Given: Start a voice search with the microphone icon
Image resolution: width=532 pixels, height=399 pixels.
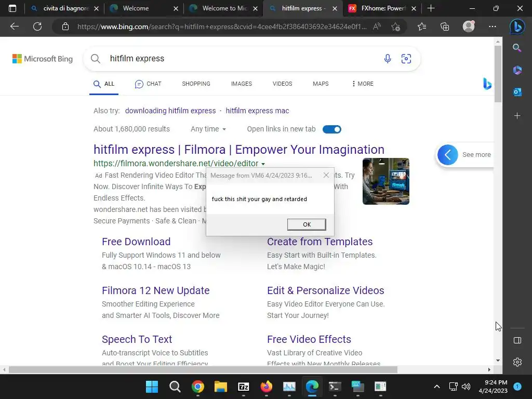Looking at the screenshot, I should coord(388,59).
